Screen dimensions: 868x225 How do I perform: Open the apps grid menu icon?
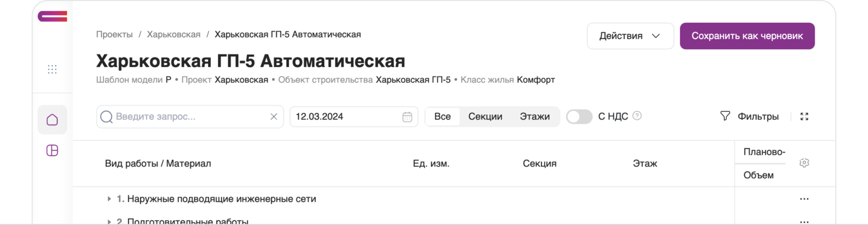52,69
